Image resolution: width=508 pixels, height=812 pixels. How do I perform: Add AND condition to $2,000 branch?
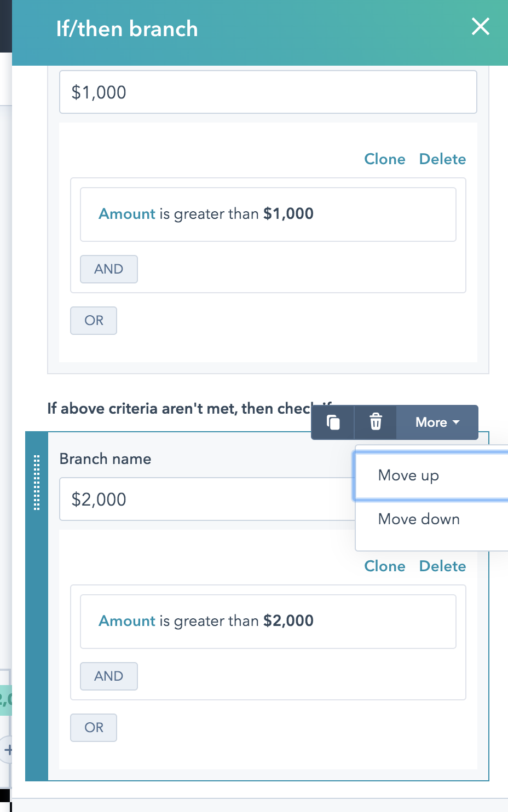pyautogui.click(x=108, y=676)
